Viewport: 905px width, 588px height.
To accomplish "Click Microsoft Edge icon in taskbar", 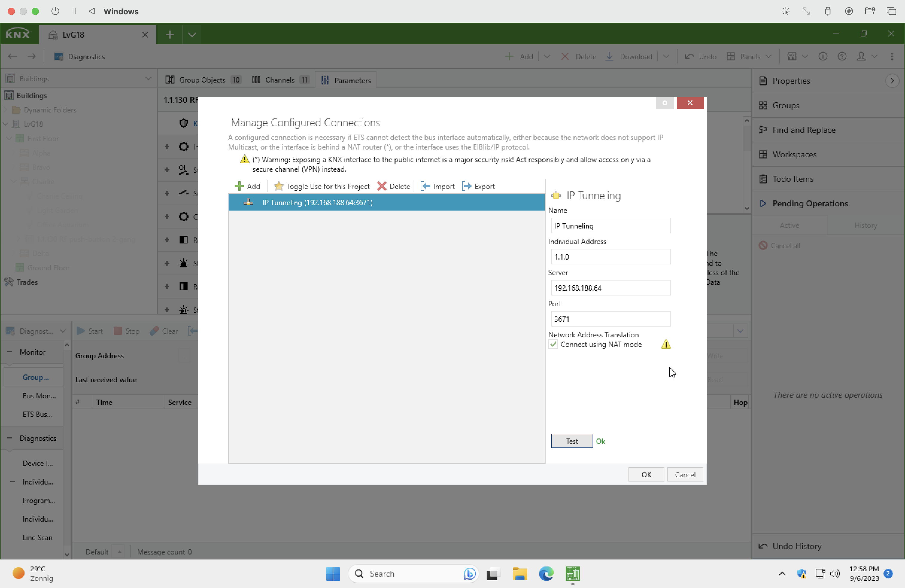I will click(x=546, y=574).
